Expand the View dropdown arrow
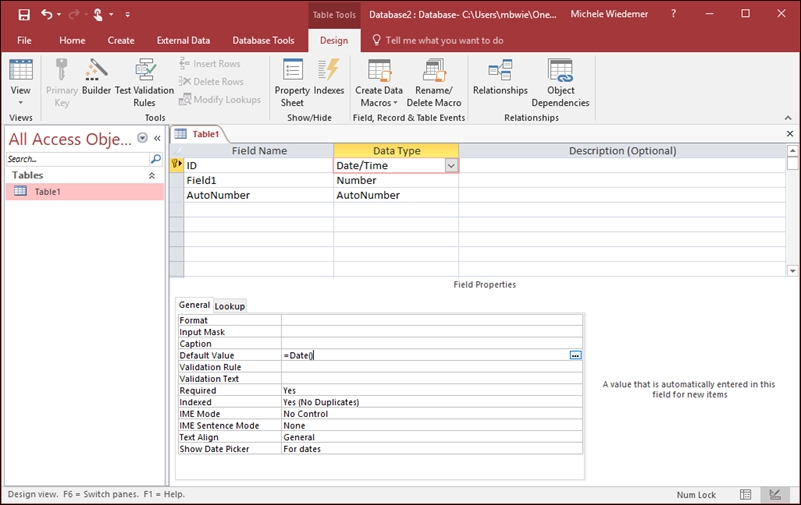This screenshot has width=801, height=505. pyautogui.click(x=20, y=103)
